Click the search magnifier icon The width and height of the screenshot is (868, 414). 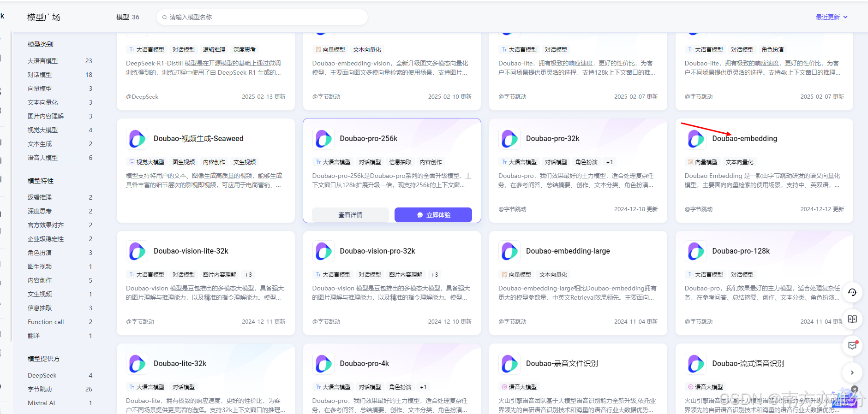(164, 18)
